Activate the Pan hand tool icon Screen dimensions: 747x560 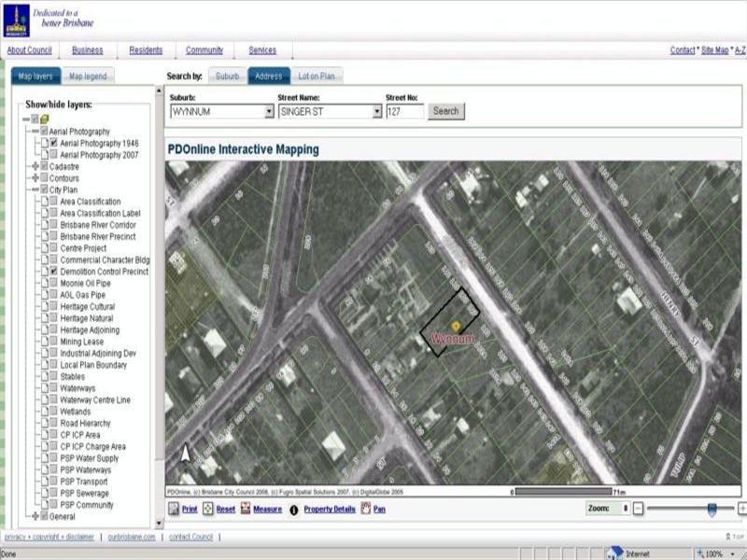click(x=365, y=510)
